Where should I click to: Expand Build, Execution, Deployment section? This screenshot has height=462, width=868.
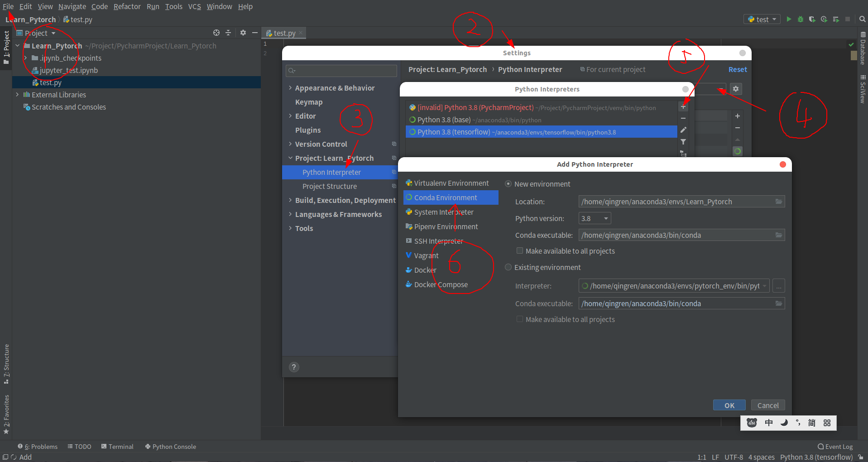[x=290, y=200]
